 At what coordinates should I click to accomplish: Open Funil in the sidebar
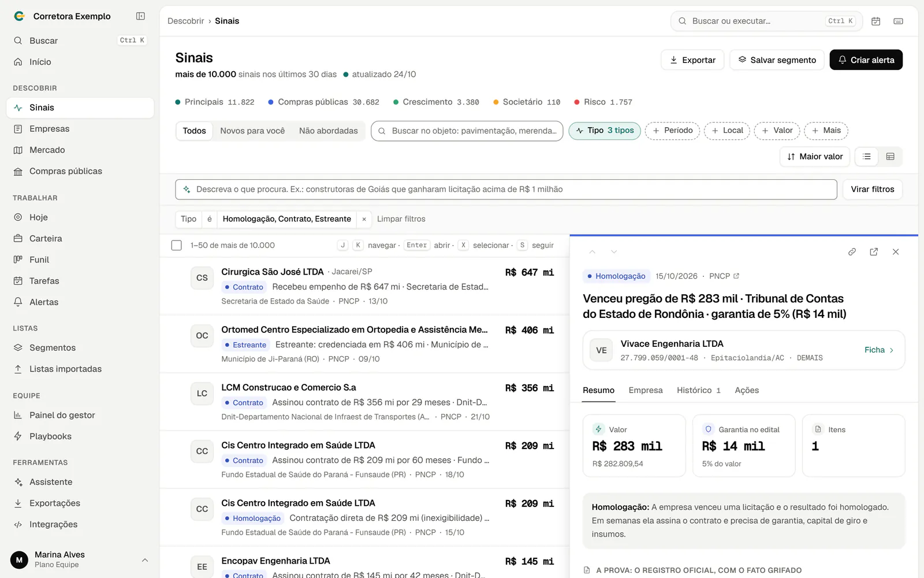click(80, 260)
